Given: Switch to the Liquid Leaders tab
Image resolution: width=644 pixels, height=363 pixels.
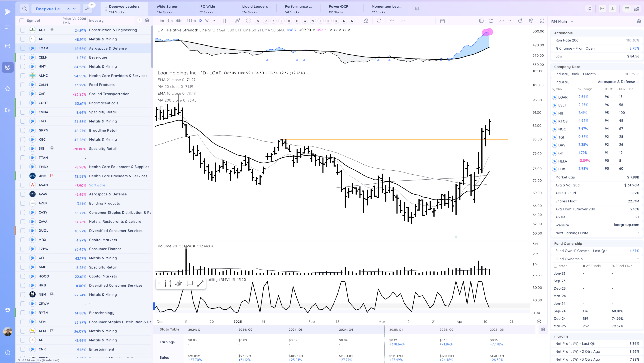Looking at the screenshot, I should 255,9.
